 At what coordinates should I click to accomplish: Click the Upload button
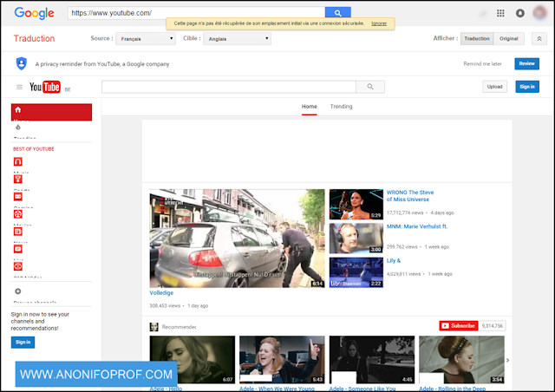[495, 87]
